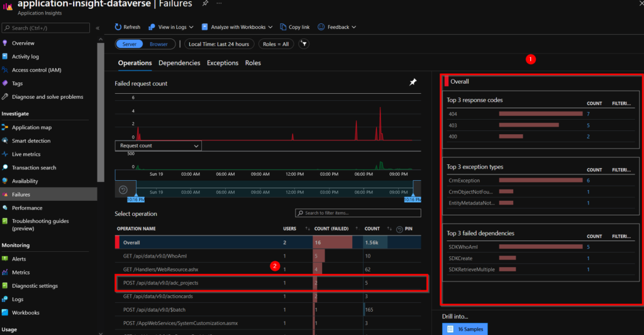The image size is (644, 335).
Task: Expand the View in Logs dropdown
Action: click(x=191, y=27)
